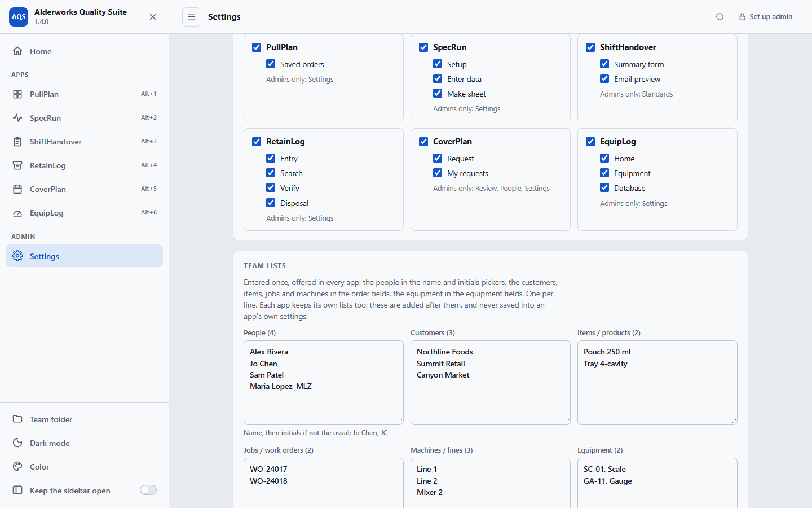Uncheck Summary form under ShiftHandover

click(x=604, y=64)
